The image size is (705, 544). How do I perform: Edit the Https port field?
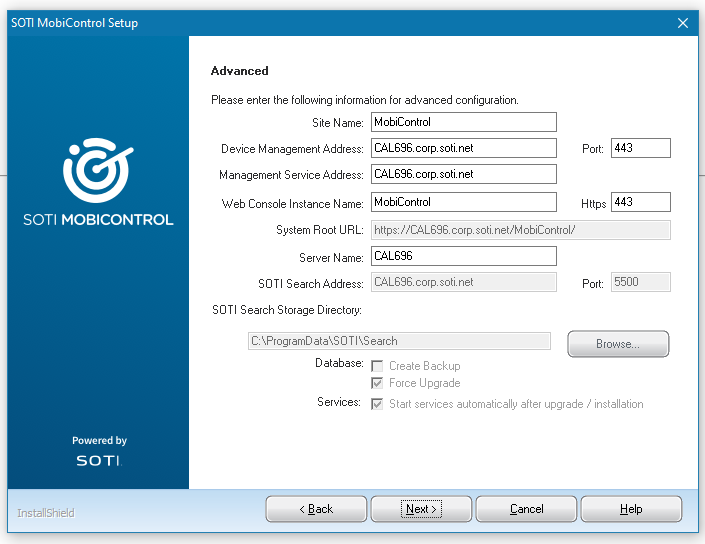(640, 202)
